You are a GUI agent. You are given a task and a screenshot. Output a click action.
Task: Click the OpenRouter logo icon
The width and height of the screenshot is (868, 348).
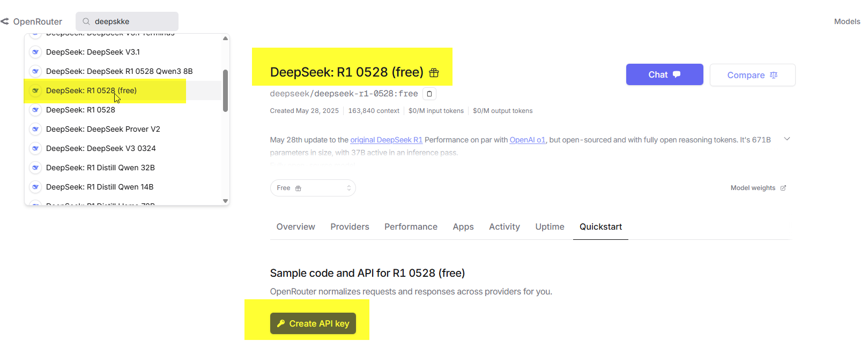5,21
